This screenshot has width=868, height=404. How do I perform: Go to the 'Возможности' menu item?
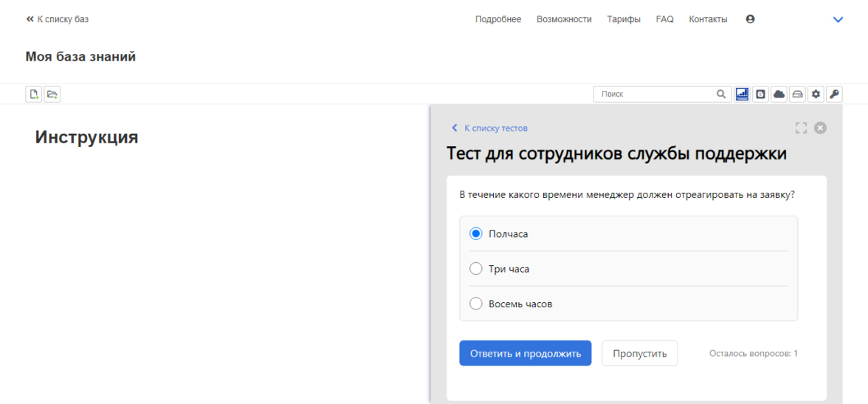[x=564, y=19]
